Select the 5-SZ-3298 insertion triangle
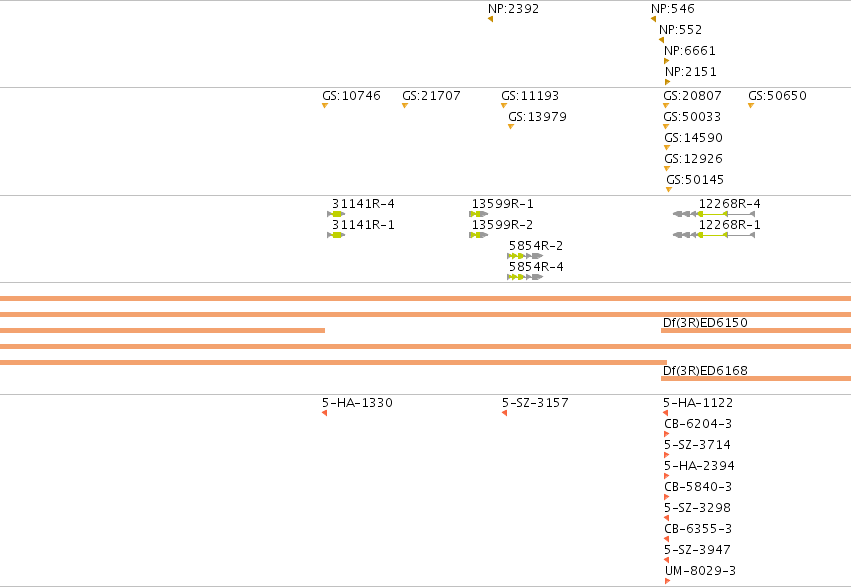 (666, 518)
